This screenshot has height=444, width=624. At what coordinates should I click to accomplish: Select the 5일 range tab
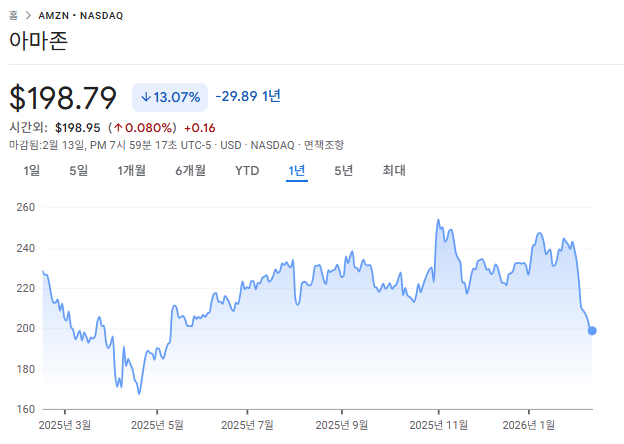(x=78, y=171)
